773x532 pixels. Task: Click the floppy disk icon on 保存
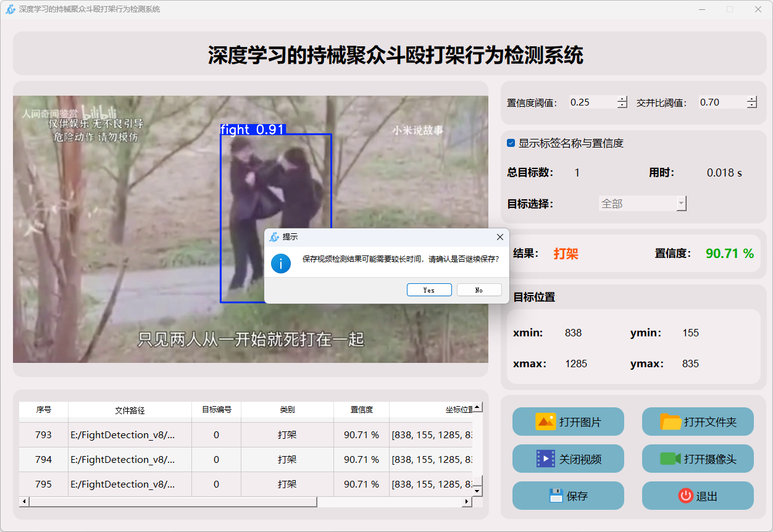point(556,496)
